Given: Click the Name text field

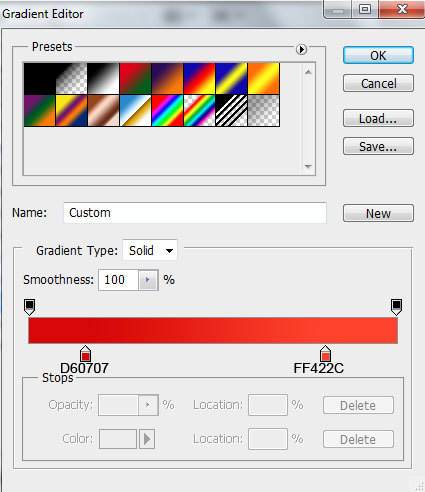Looking at the screenshot, I should [195, 213].
